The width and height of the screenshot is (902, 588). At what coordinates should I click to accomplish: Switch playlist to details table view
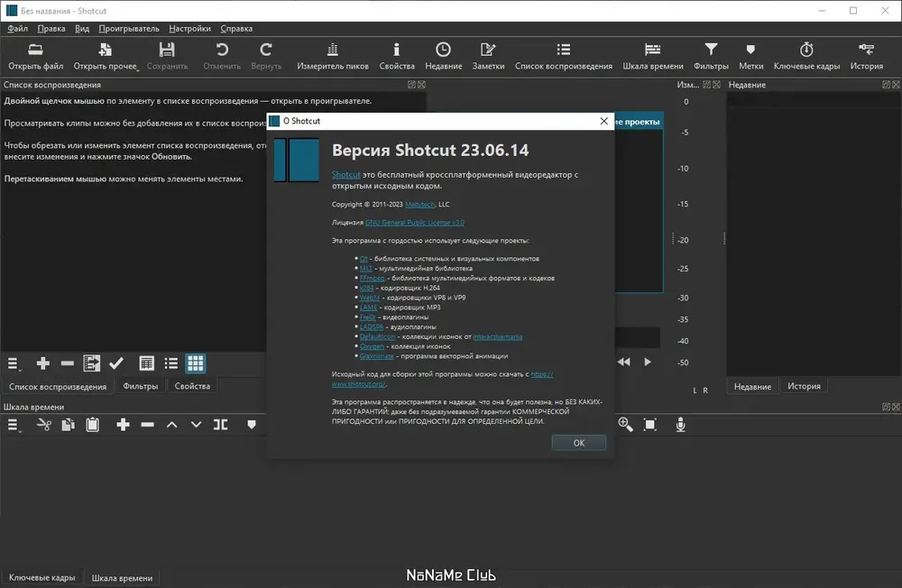point(147,363)
